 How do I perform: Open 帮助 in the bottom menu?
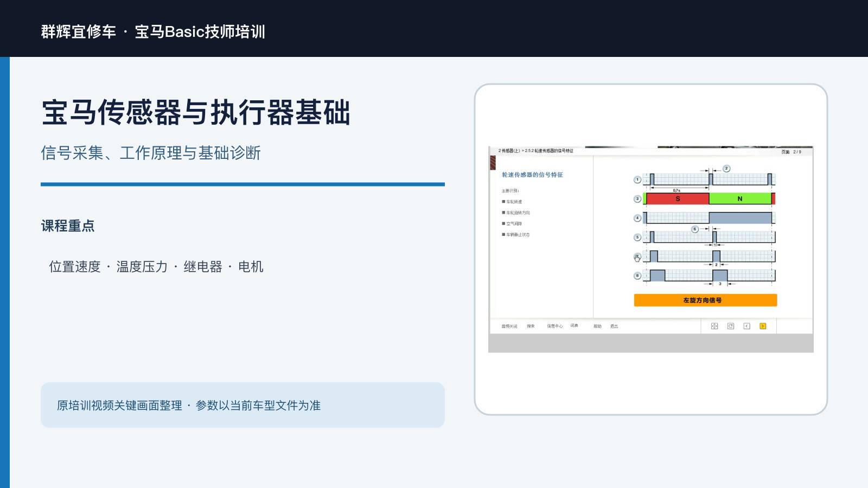click(597, 326)
